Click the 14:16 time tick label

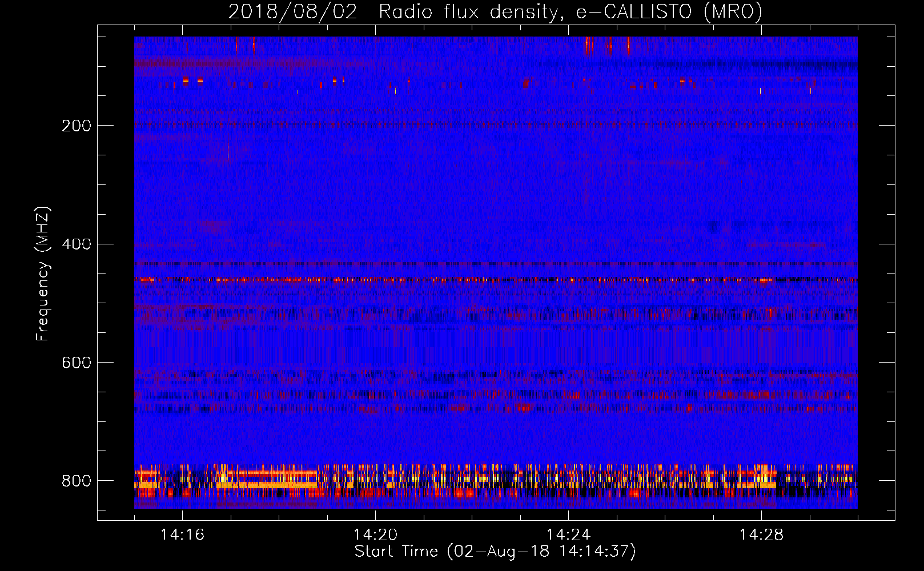coord(183,535)
